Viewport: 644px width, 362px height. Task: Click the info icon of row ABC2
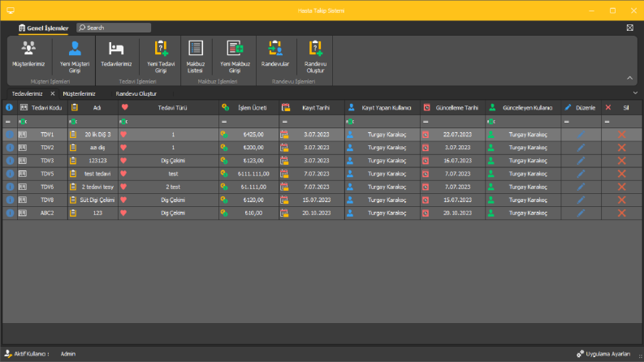point(10,213)
